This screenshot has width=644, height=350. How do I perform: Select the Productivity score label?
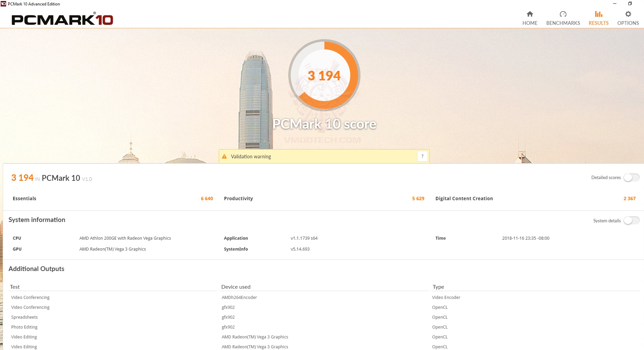238,198
